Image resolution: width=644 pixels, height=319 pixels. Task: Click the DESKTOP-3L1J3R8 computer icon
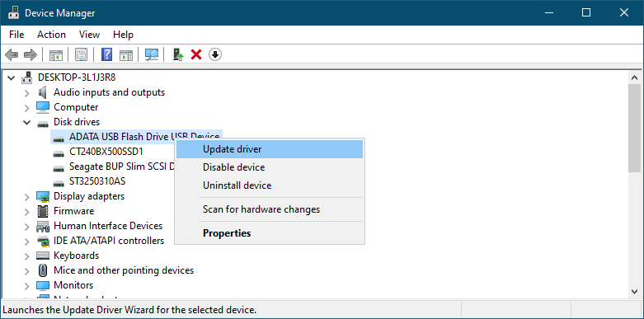(x=27, y=77)
